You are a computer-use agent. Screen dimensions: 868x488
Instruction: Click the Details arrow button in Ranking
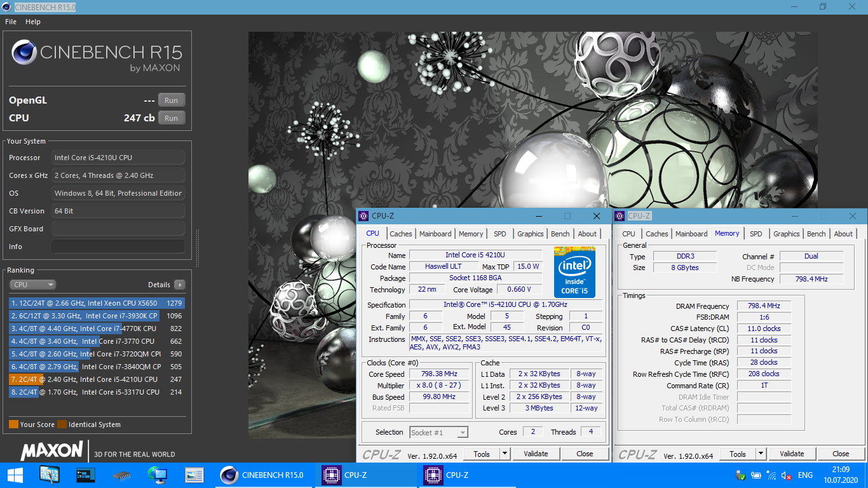[179, 285]
